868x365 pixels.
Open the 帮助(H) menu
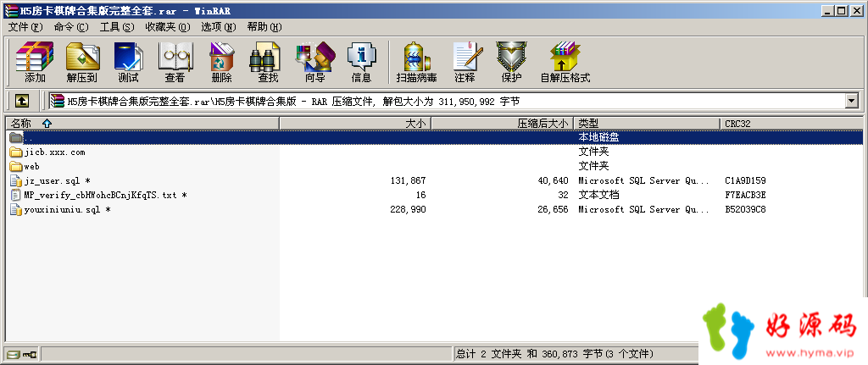pyautogui.click(x=264, y=27)
